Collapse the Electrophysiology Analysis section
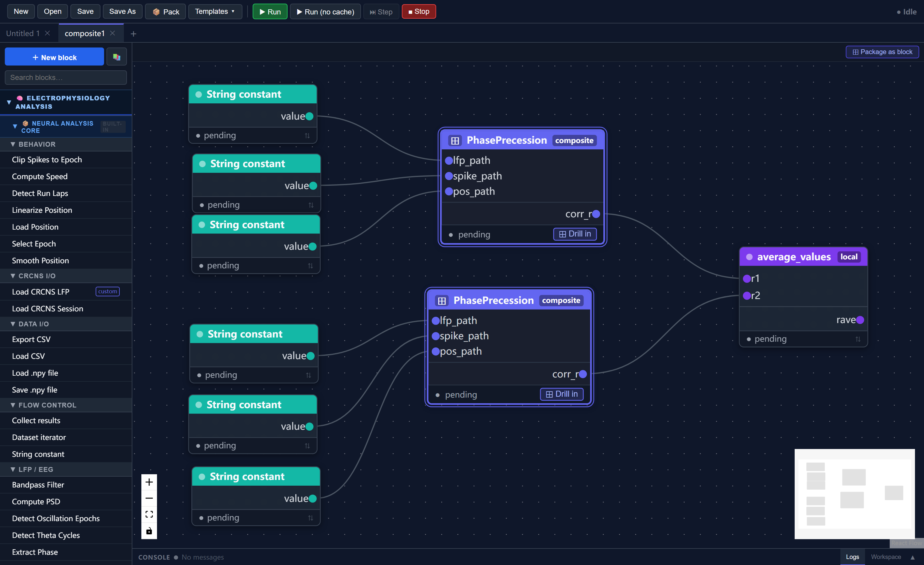The image size is (924, 565). (x=9, y=102)
